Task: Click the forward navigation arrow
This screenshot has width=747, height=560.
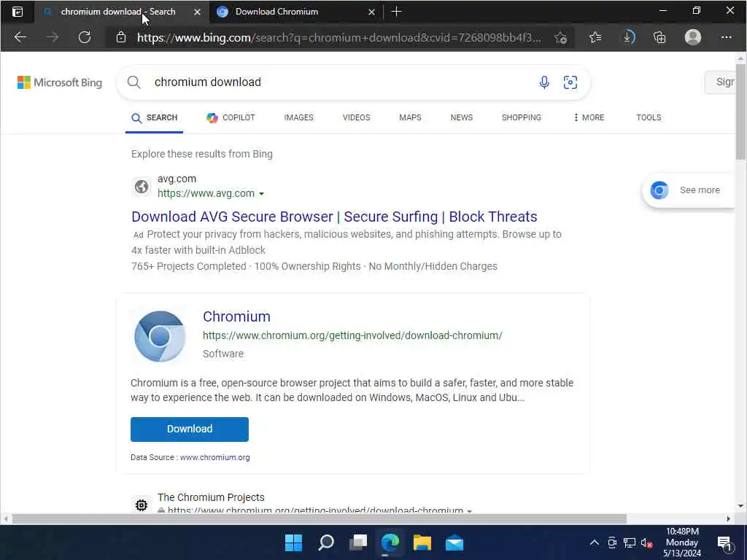Action: (x=53, y=37)
